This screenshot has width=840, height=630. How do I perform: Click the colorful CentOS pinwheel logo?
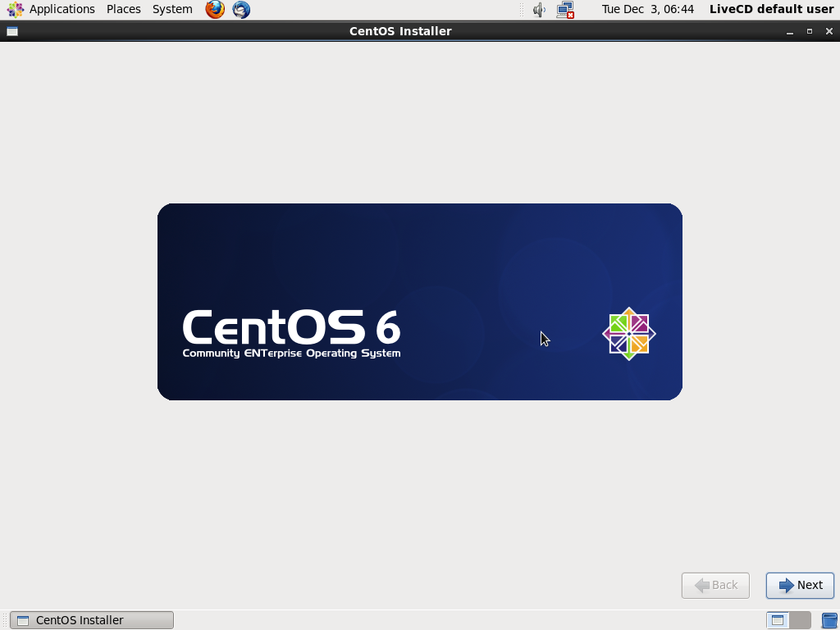click(x=629, y=334)
